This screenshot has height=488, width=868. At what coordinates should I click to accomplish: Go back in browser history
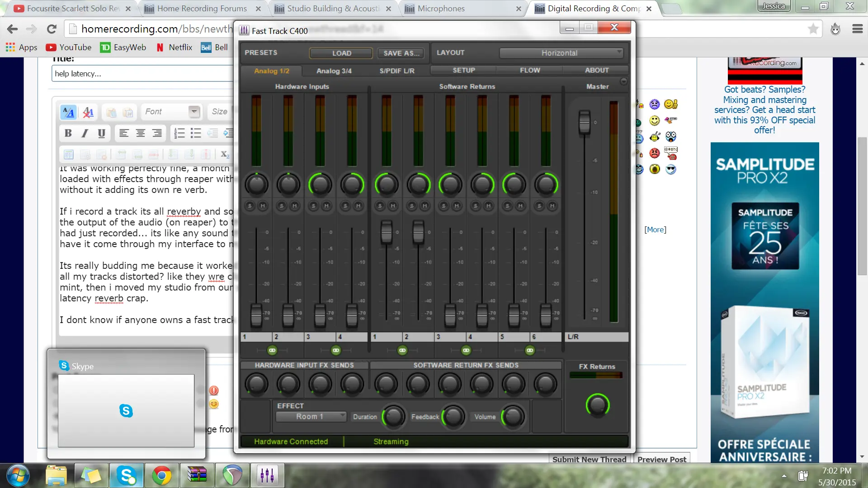click(x=13, y=29)
